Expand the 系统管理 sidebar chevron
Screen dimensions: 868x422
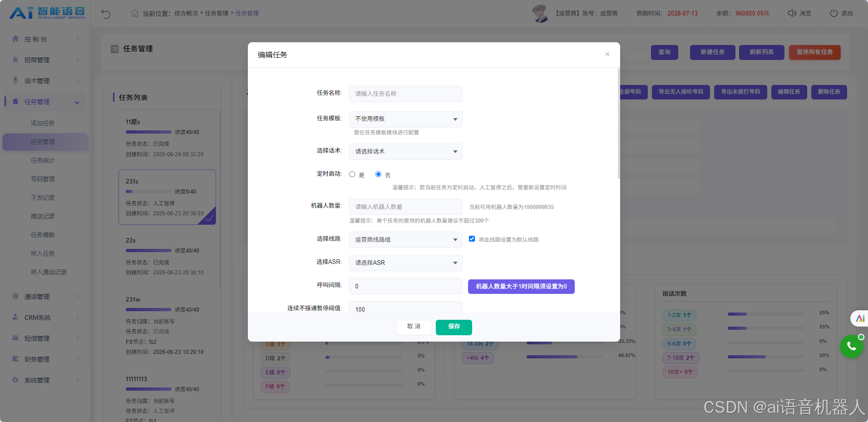point(78,380)
